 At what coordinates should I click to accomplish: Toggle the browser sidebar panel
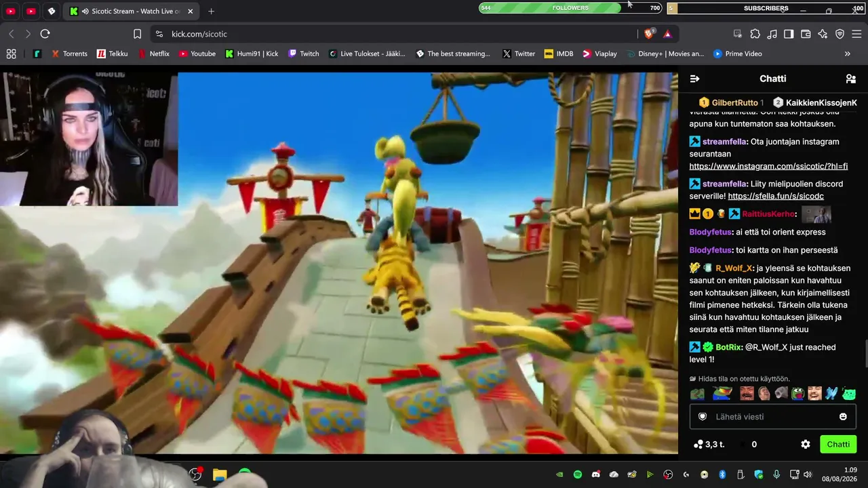click(789, 34)
